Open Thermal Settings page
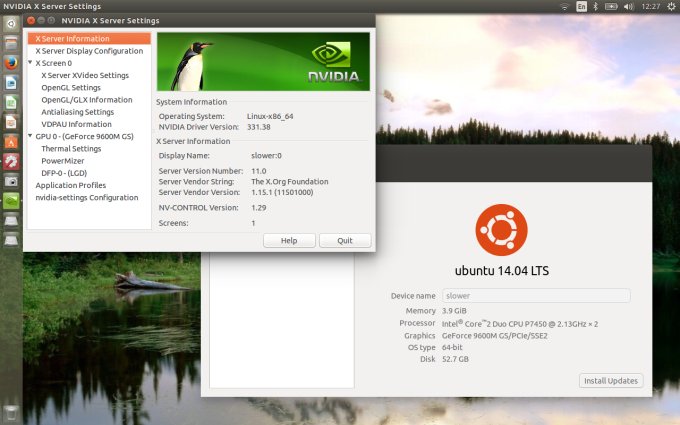 pos(71,148)
